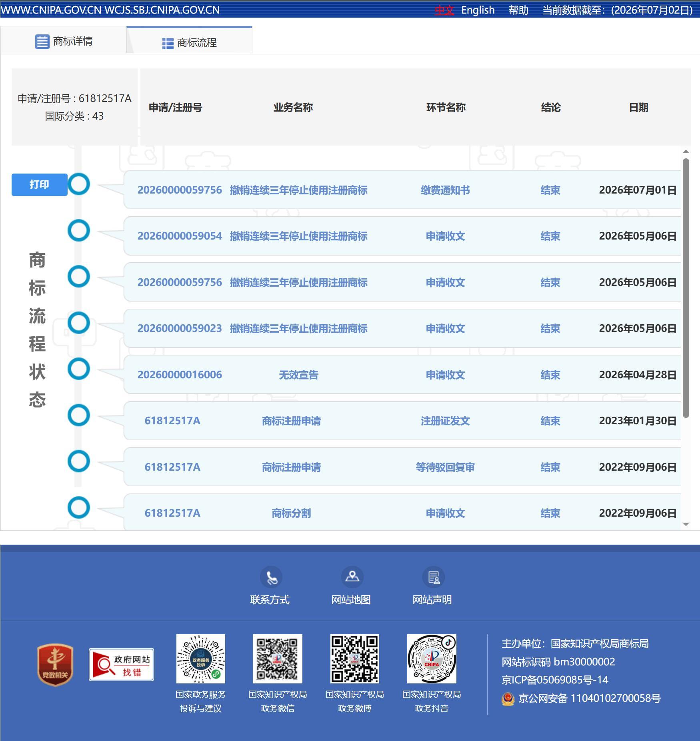Screen dimensions: 700x741
Task: Click the 国家政务服务投诉与建议 QR code
Action: point(201,659)
